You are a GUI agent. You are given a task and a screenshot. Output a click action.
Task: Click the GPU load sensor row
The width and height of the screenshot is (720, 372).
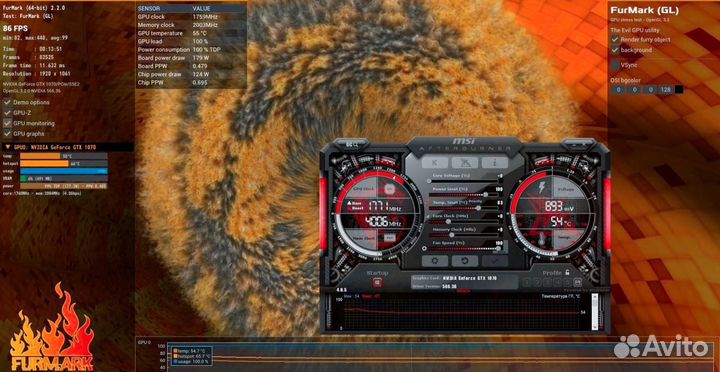pyautogui.click(x=191, y=41)
